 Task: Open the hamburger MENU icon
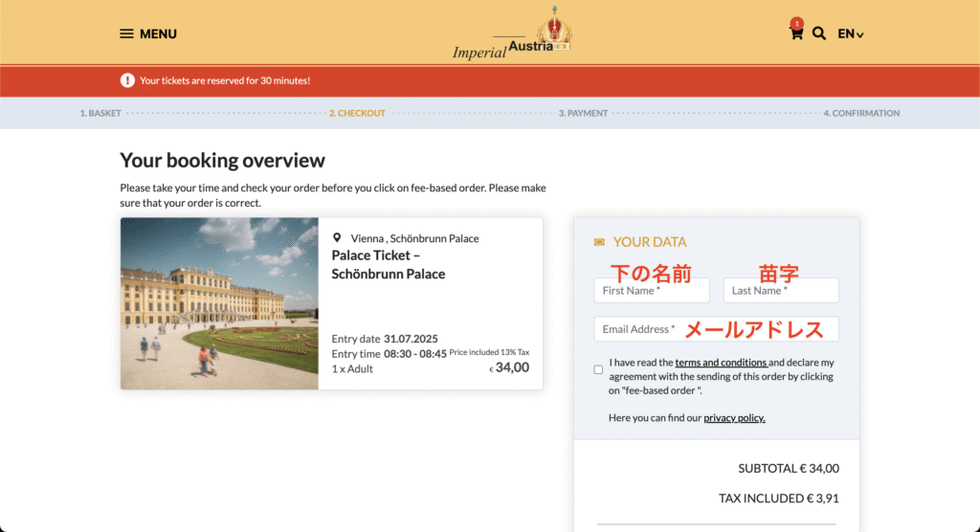(126, 33)
